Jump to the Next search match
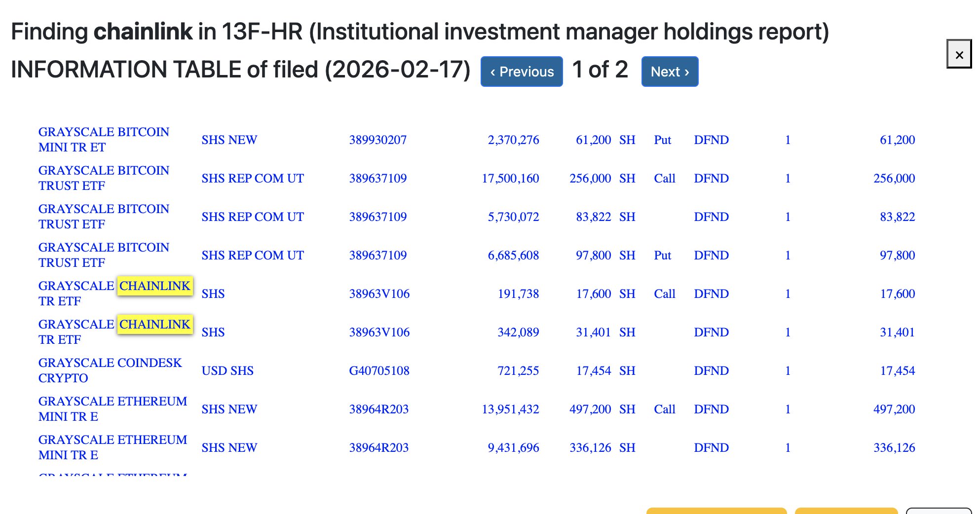This screenshot has width=980, height=514. click(669, 72)
